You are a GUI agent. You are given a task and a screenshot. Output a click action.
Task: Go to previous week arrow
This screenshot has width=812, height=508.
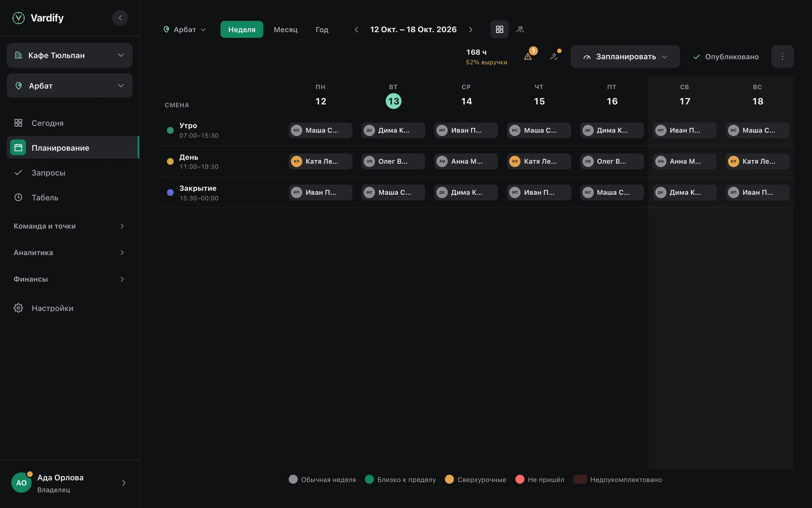(x=357, y=30)
